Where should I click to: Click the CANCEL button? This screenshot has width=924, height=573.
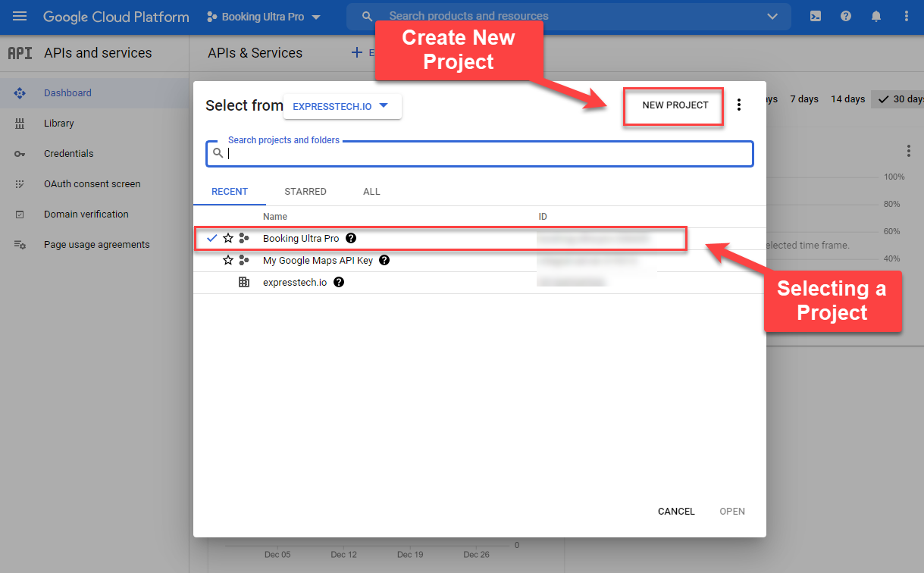click(x=676, y=512)
